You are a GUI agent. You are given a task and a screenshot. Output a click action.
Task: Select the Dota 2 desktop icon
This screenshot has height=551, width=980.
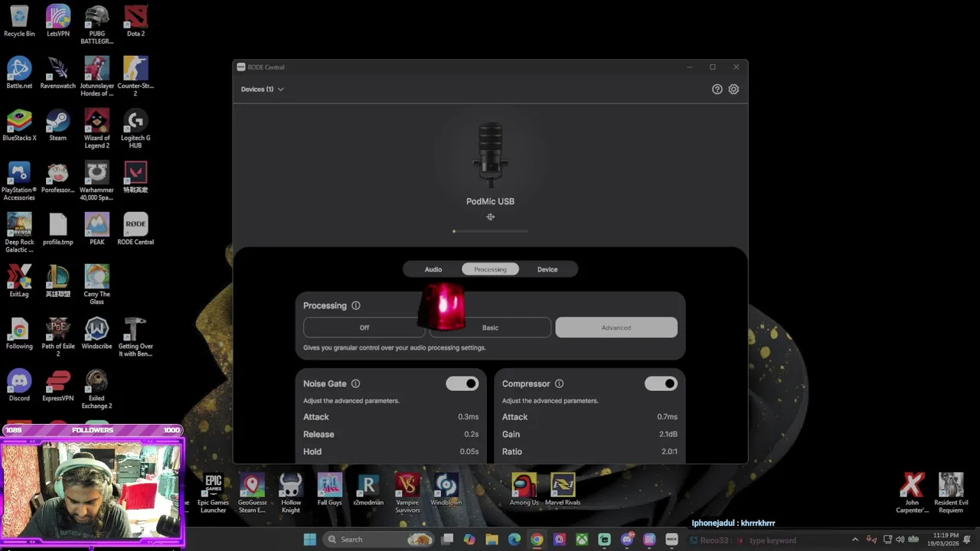(136, 21)
